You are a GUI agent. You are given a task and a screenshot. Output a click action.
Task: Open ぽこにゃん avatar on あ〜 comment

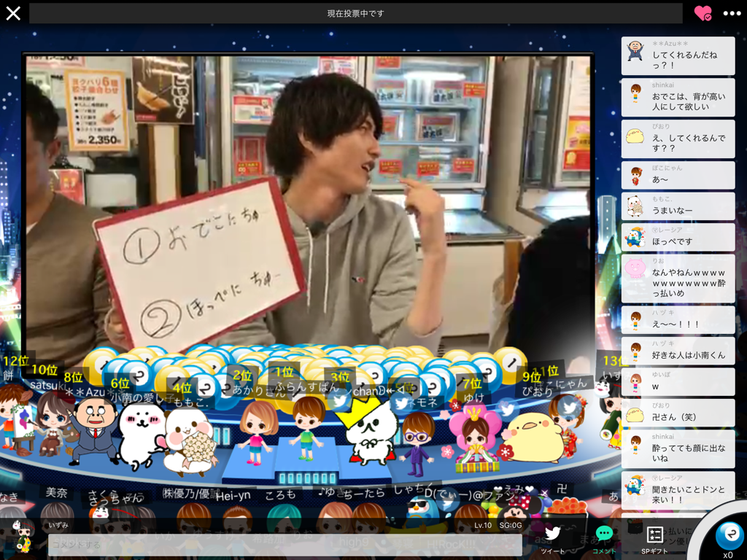[x=635, y=176]
